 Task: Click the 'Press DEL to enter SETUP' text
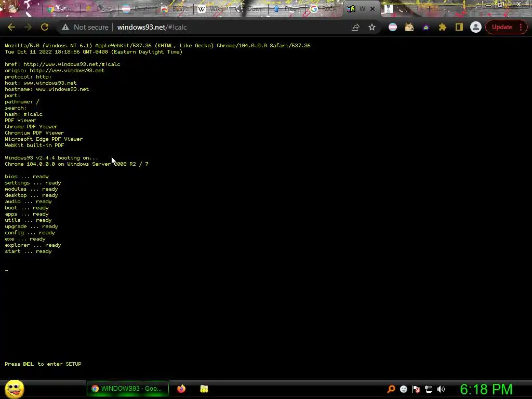click(43, 364)
